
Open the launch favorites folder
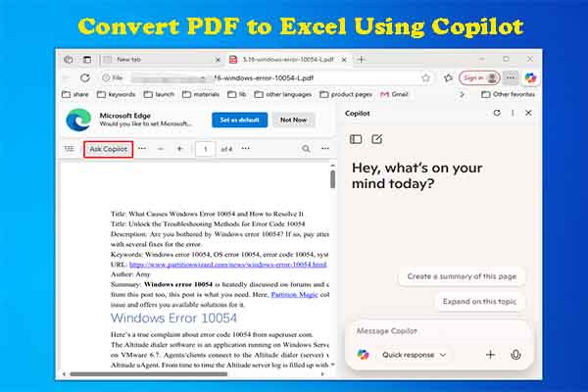(159, 94)
